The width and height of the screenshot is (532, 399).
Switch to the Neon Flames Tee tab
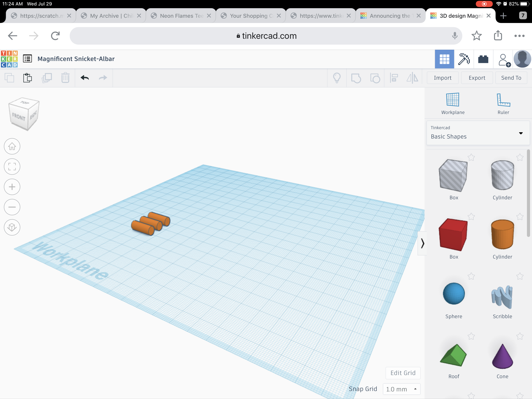(181, 16)
